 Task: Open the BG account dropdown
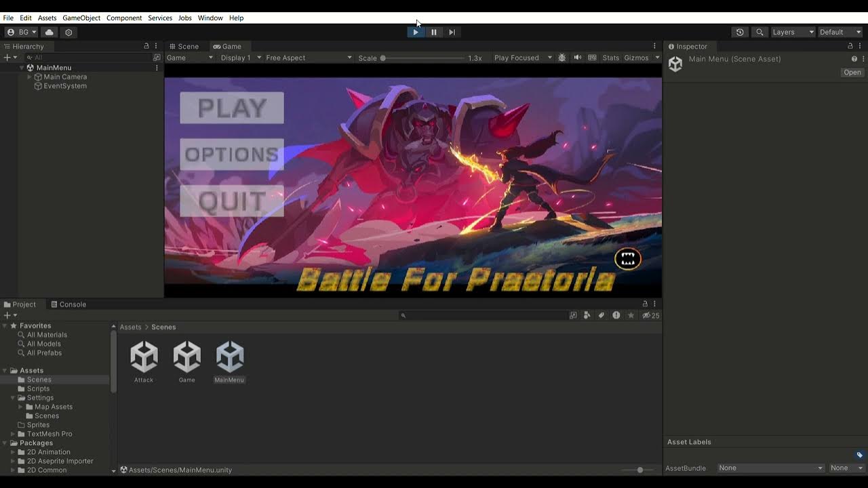21,32
